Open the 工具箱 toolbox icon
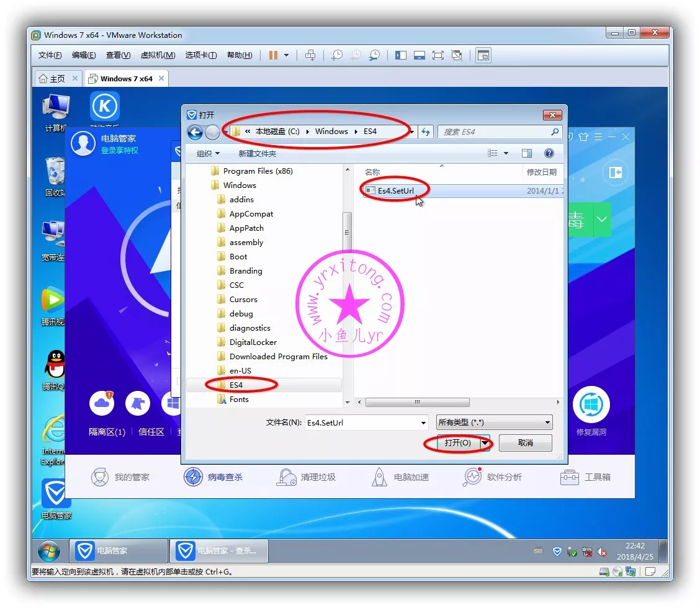This screenshot has width=700, height=608. coord(569,477)
